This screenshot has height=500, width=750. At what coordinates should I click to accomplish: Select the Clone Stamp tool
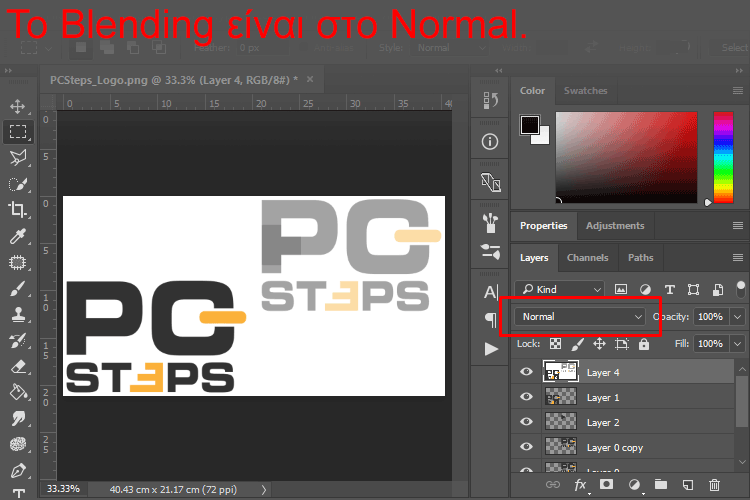tap(18, 314)
